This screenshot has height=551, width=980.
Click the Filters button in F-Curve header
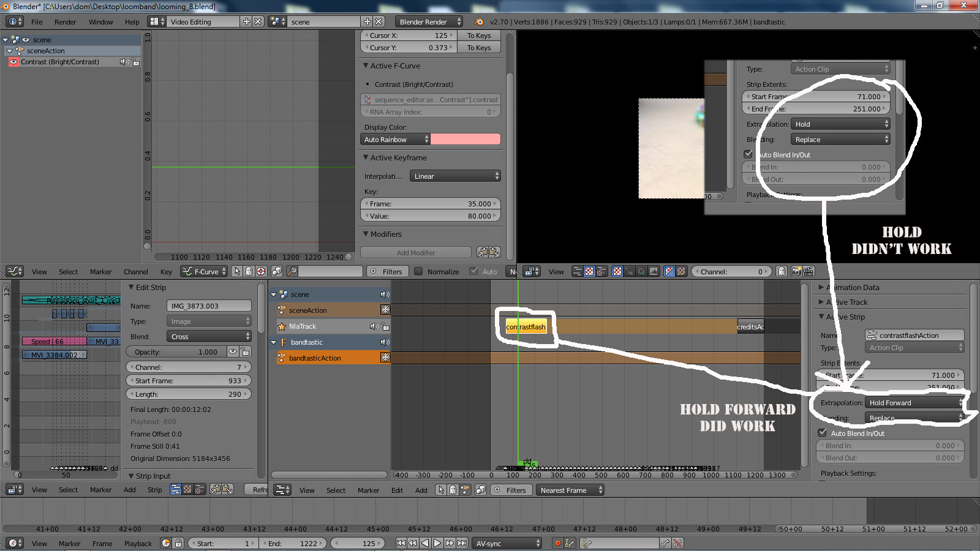click(386, 271)
